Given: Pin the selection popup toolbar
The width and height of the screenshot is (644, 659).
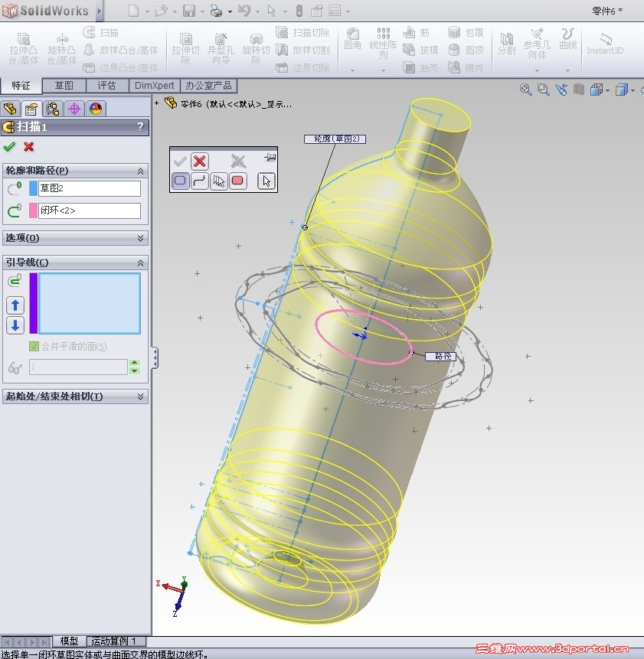Looking at the screenshot, I should click(270, 157).
